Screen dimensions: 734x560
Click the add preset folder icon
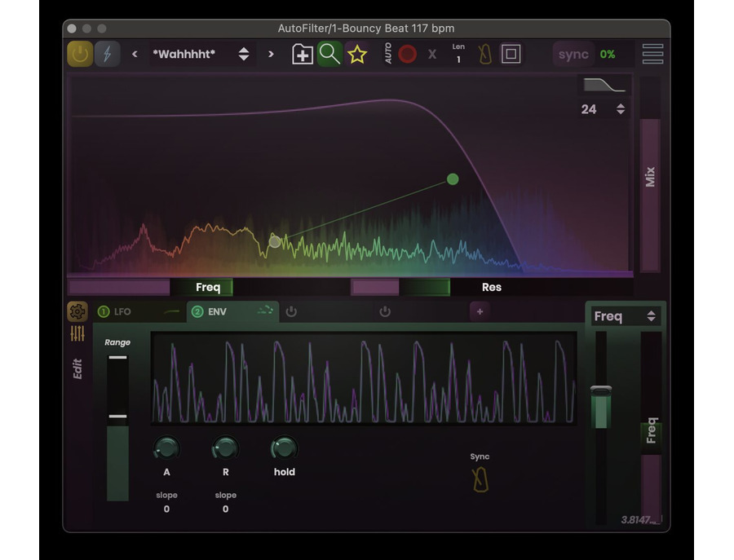tap(303, 55)
